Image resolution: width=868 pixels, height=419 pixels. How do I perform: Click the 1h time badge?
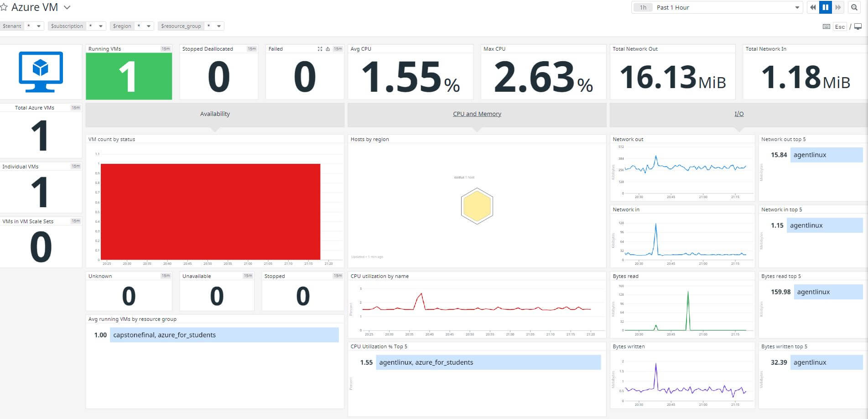(x=643, y=7)
